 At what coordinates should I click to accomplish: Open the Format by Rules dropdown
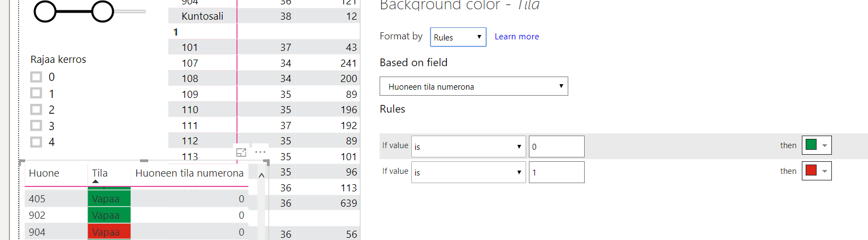pos(458,37)
